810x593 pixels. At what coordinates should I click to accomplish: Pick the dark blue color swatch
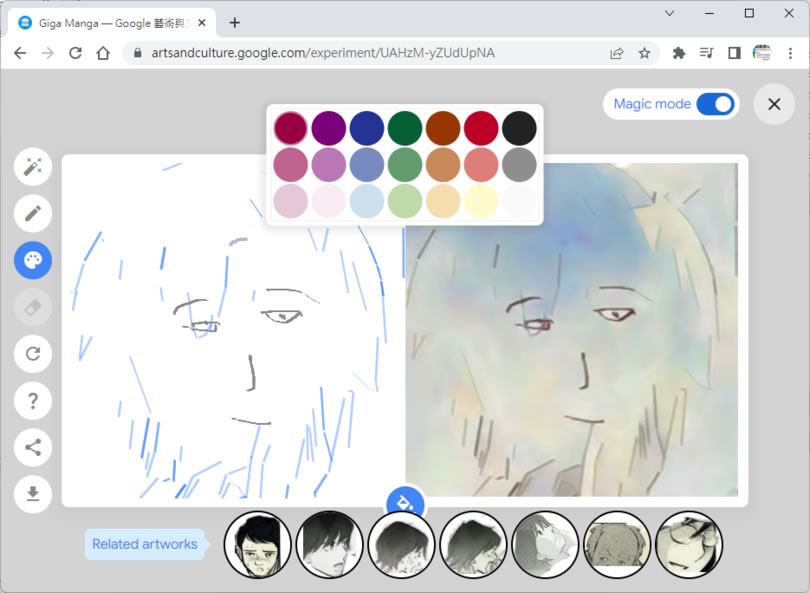367,128
